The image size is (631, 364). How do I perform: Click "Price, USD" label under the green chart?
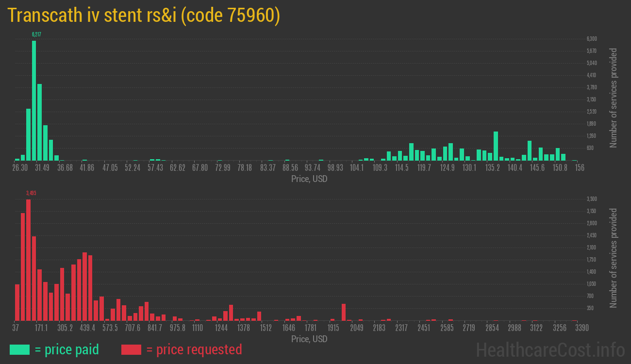point(309,179)
